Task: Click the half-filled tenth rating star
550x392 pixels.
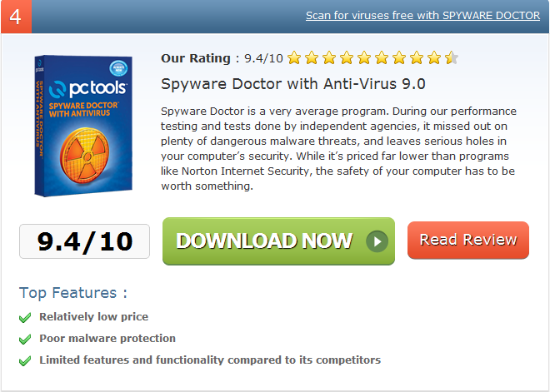Action: tap(452, 57)
